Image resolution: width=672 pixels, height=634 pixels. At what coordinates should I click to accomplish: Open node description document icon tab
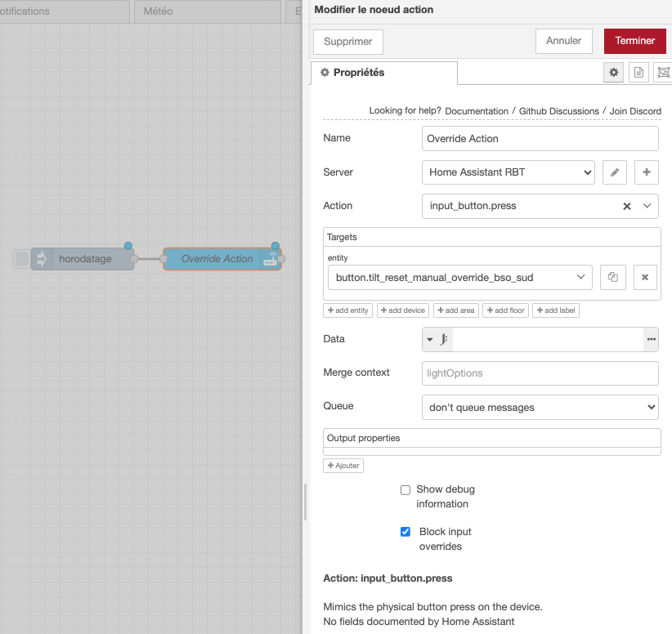638,73
